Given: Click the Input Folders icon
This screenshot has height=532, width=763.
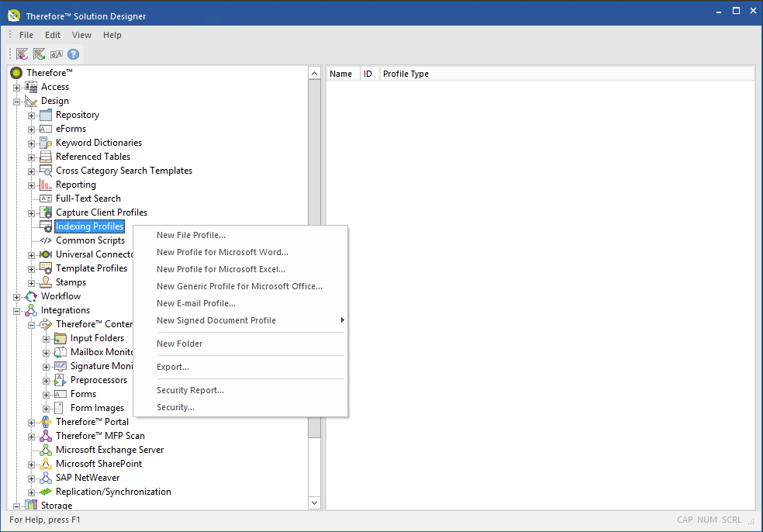Looking at the screenshot, I should [x=60, y=338].
